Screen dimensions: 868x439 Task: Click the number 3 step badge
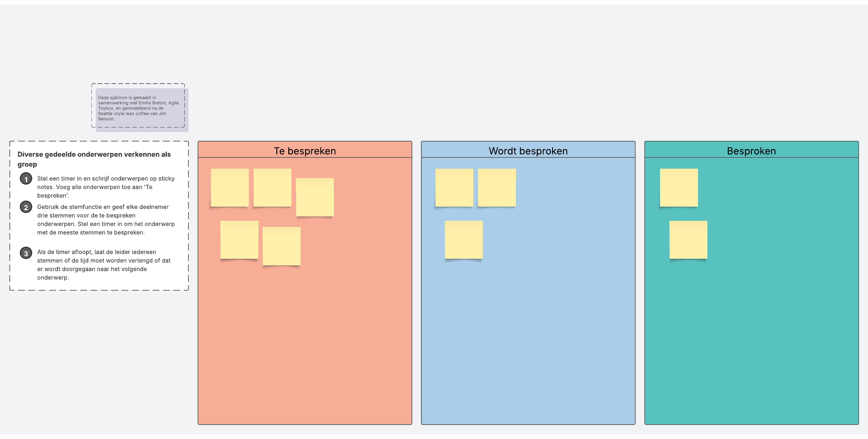pyautogui.click(x=26, y=253)
